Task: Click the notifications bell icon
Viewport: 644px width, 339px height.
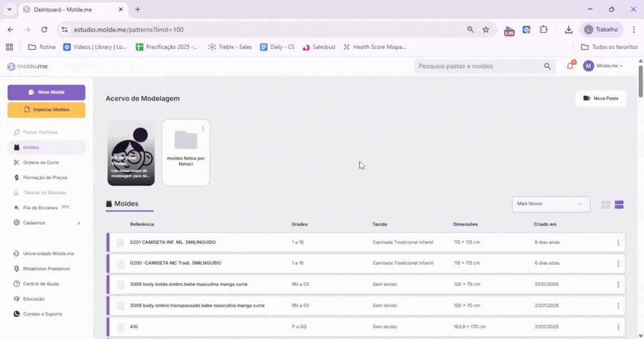Action: [x=570, y=66]
